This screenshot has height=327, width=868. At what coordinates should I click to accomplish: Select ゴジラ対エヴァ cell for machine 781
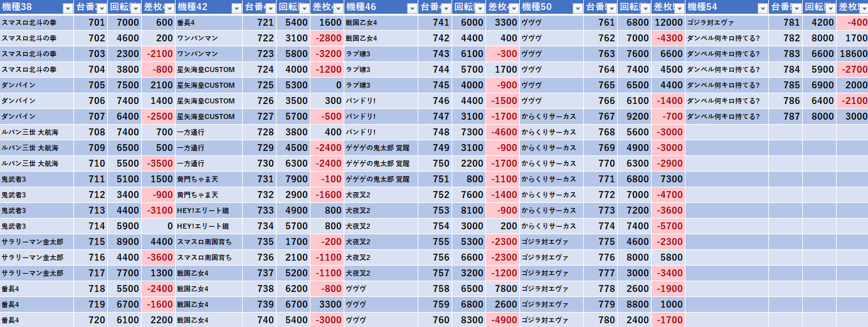pos(727,23)
